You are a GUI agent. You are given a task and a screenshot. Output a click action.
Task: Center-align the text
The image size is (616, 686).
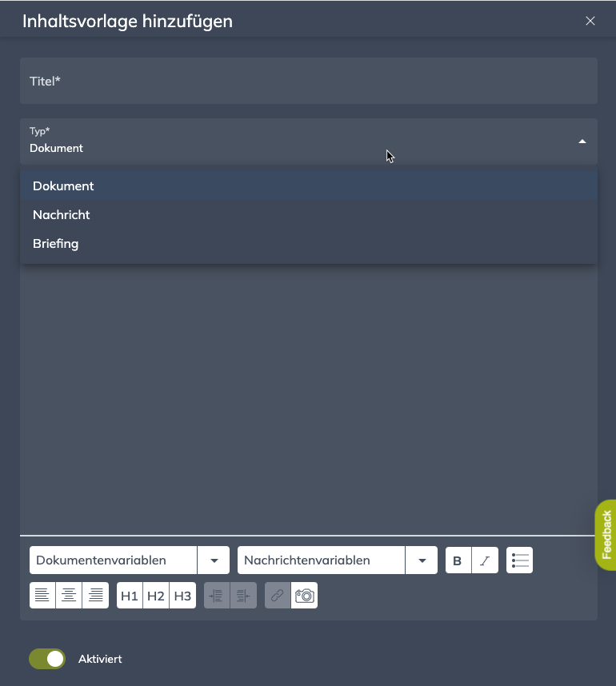[69, 596]
